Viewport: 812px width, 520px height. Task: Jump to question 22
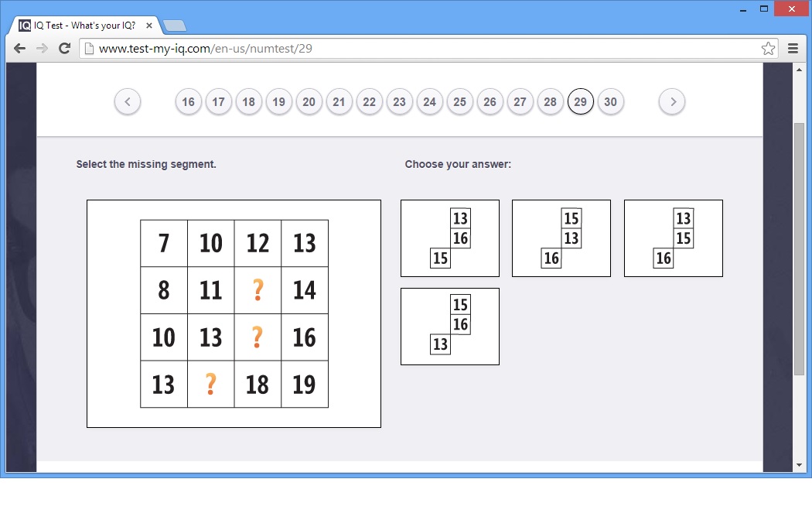369,101
